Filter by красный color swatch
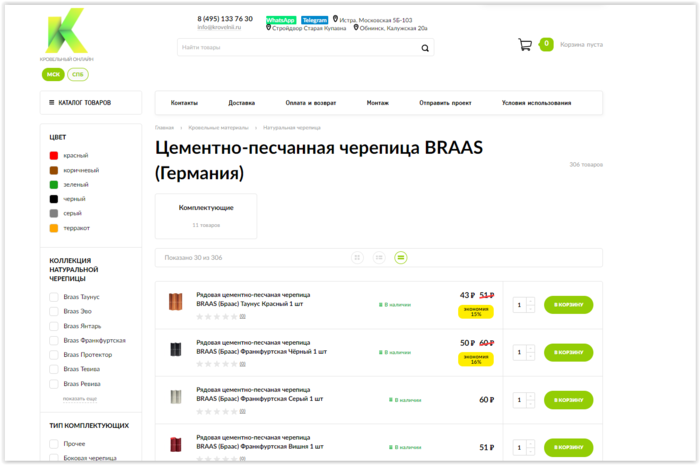The height and width of the screenshot is (465, 700). [x=54, y=155]
